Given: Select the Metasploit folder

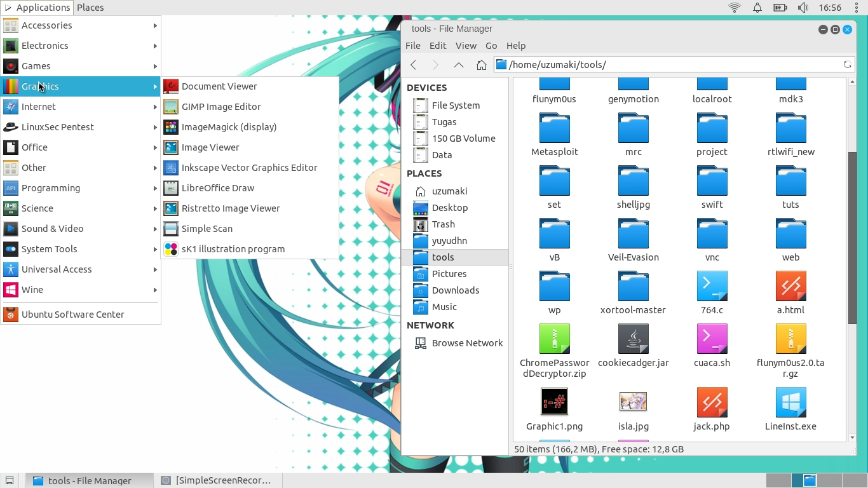Looking at the screenshot, I should [x=554, y=135].
